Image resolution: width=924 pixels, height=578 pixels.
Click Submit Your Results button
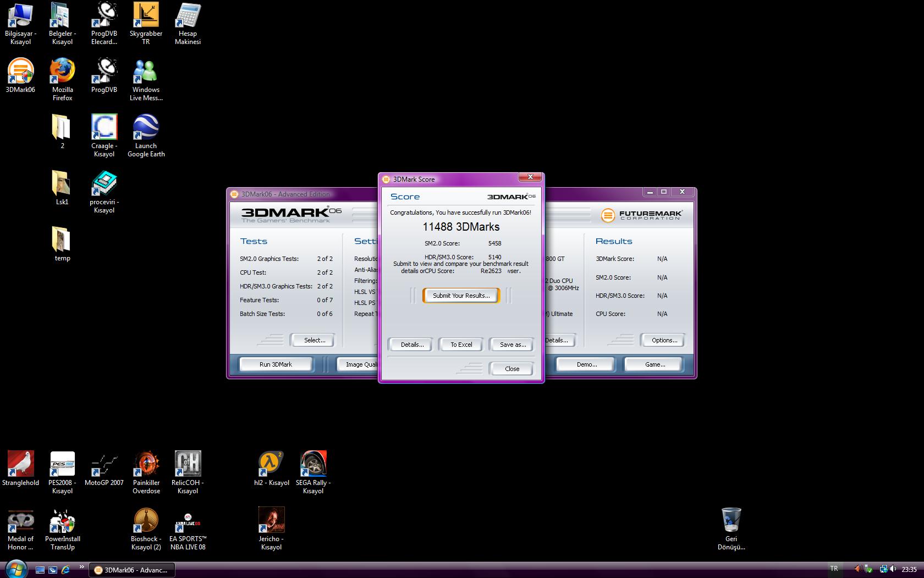461,296
